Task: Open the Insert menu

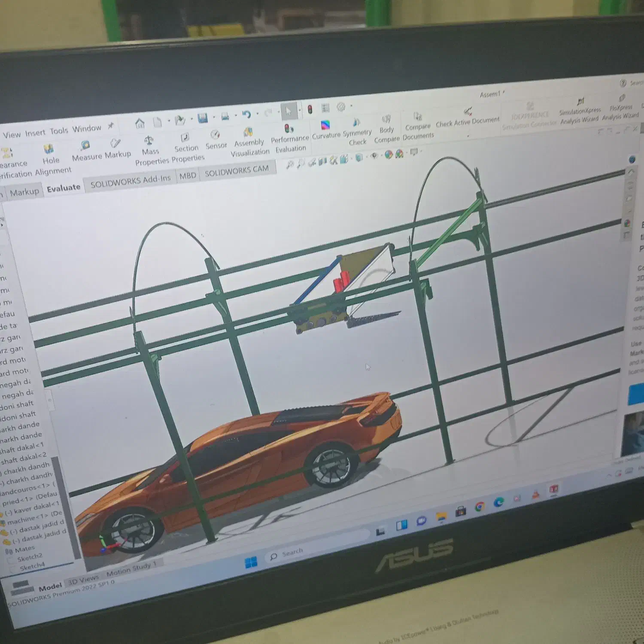Action: point(35,132)
